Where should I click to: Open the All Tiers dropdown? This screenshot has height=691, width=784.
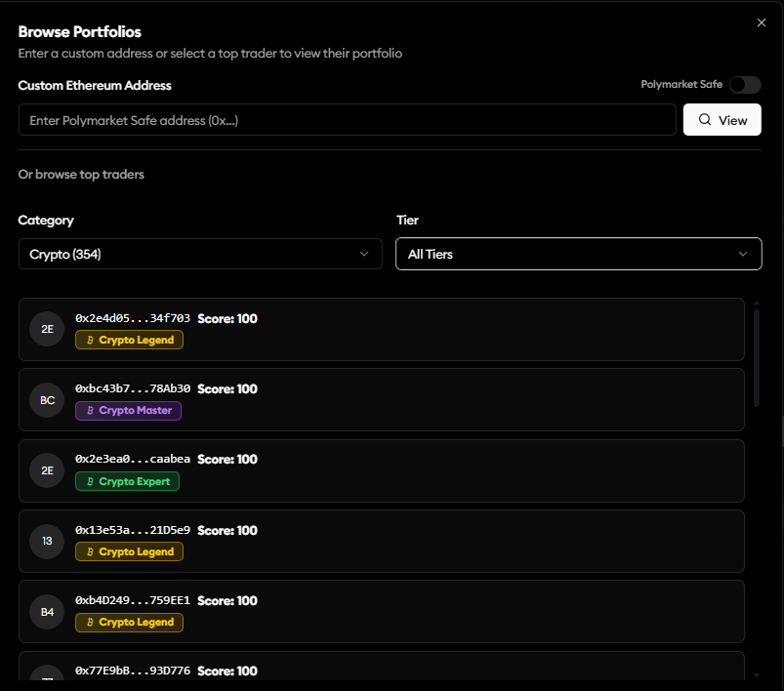(579, 254)
